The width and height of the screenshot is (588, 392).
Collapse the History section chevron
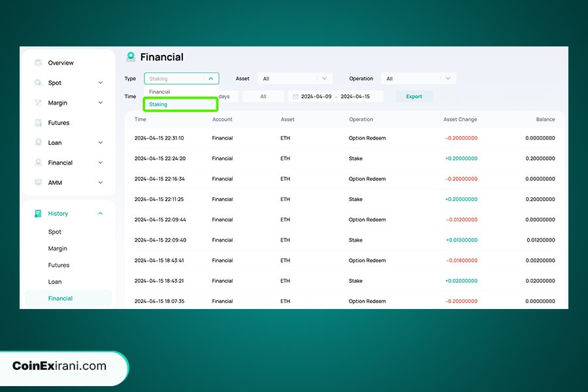click(x=100, y=214)
